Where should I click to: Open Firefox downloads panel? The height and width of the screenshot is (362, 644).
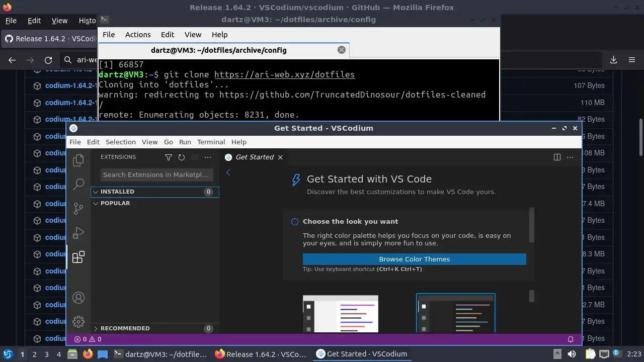click(x=613, y=60)
